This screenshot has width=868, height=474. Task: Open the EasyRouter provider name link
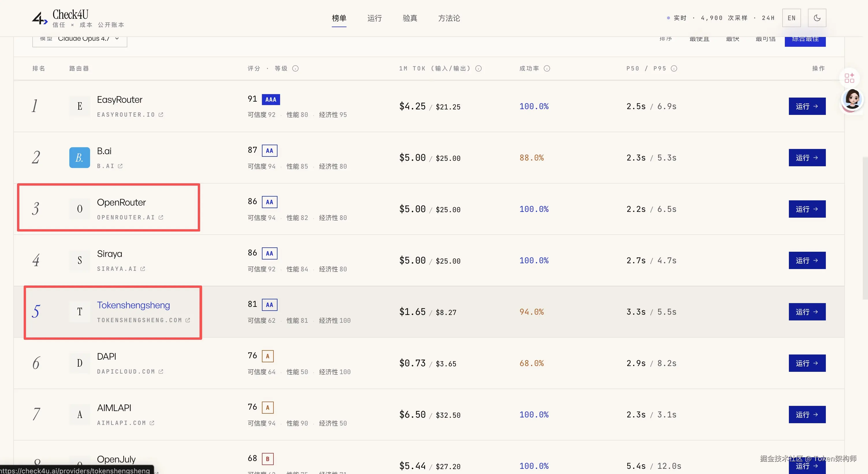click(120, 100)
